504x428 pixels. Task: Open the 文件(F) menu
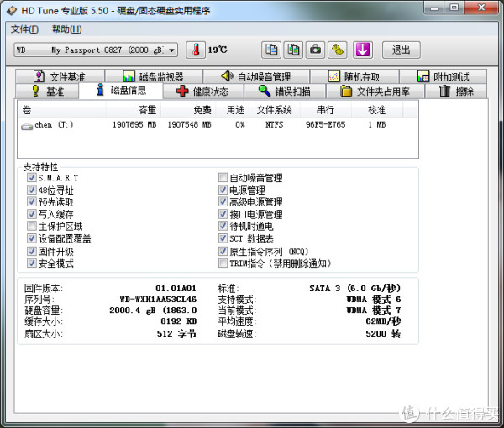(24, 29)
